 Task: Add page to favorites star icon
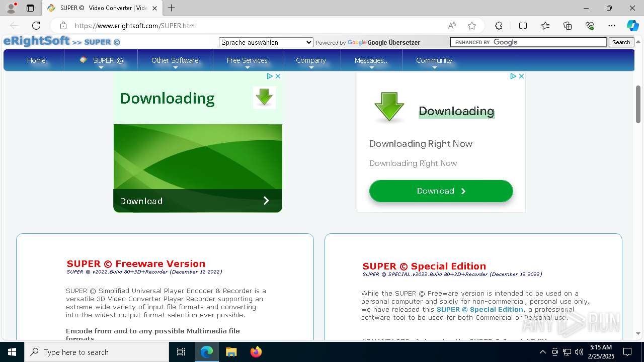point(471,26)
